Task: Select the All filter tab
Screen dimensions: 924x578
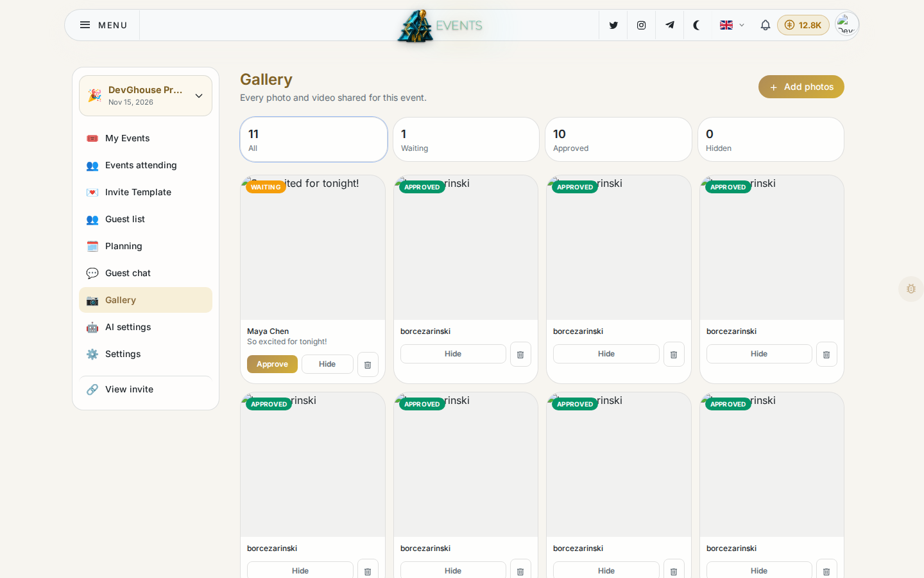Action: [314, 139]
